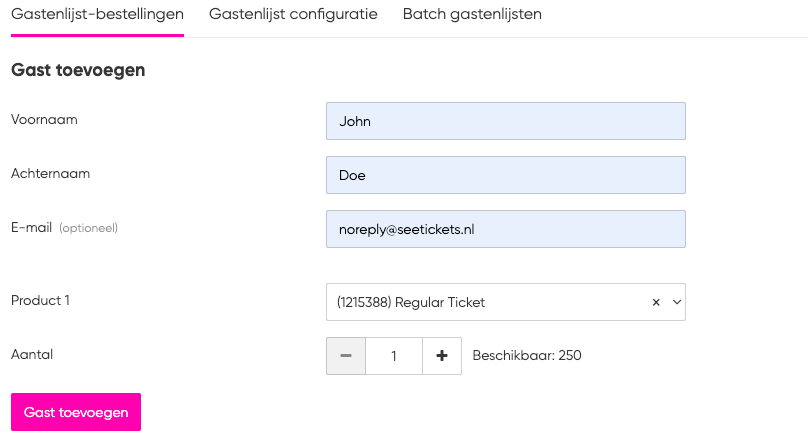This screenshot has height=439, width=808.
Task: Open the (1215388) Regular Ticket combo box
Action: (506, 302)
